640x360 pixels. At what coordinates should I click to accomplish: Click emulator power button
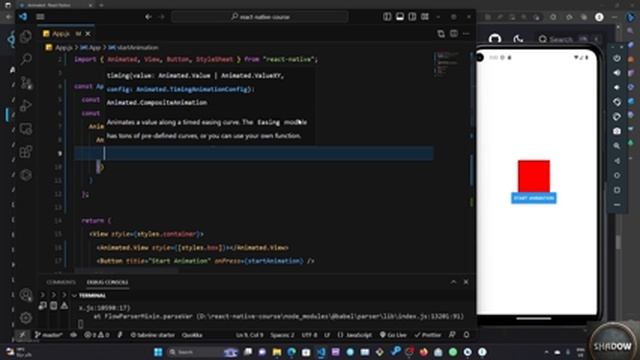[617, 58]
